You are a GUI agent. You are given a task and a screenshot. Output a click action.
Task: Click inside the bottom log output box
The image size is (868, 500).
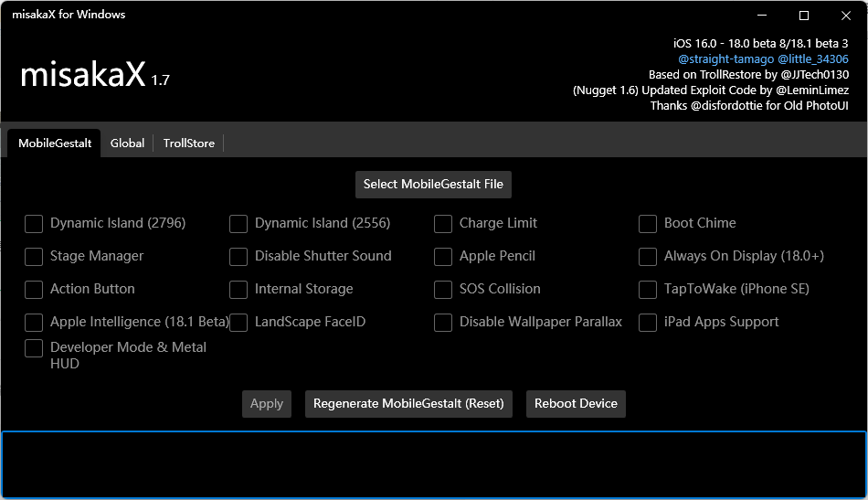[433, 464]
